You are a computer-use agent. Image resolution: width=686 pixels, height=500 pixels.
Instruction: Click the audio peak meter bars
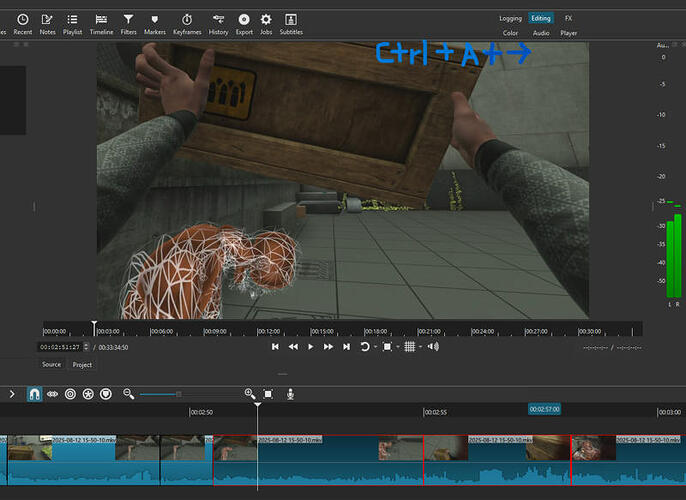(x=674, y=256)
